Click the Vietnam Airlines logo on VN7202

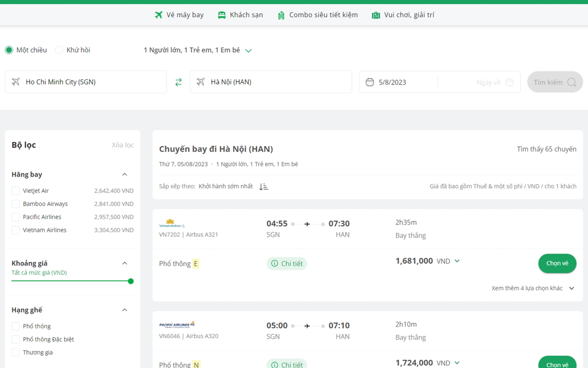[172, 223]
